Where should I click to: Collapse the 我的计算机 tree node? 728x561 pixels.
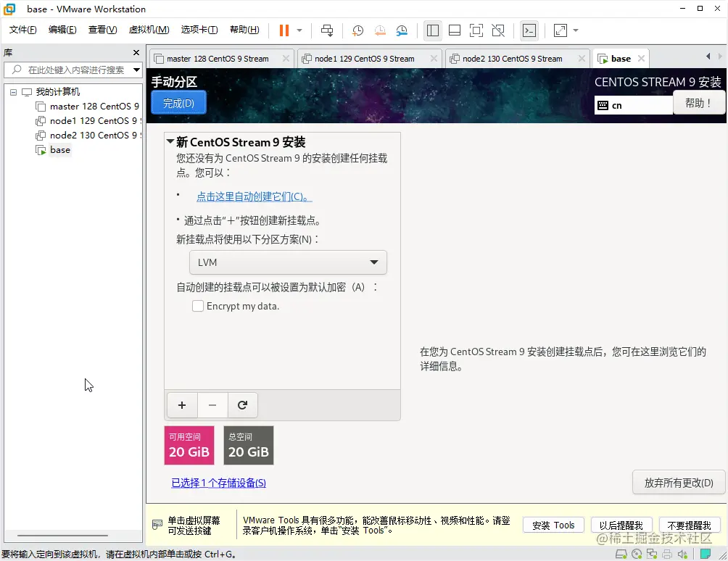[14, 92]
